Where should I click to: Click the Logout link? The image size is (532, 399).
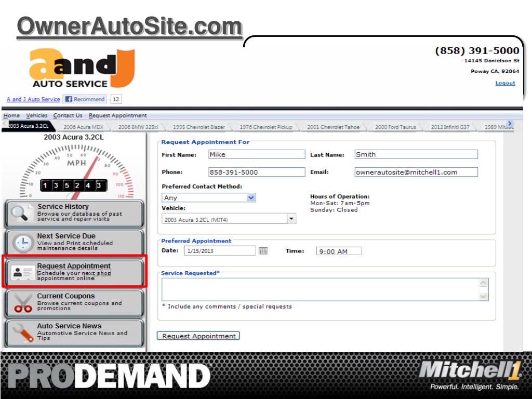505,83
